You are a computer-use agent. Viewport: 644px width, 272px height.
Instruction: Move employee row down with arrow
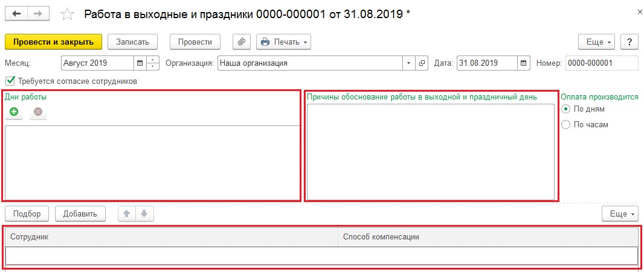pos(144,213)
